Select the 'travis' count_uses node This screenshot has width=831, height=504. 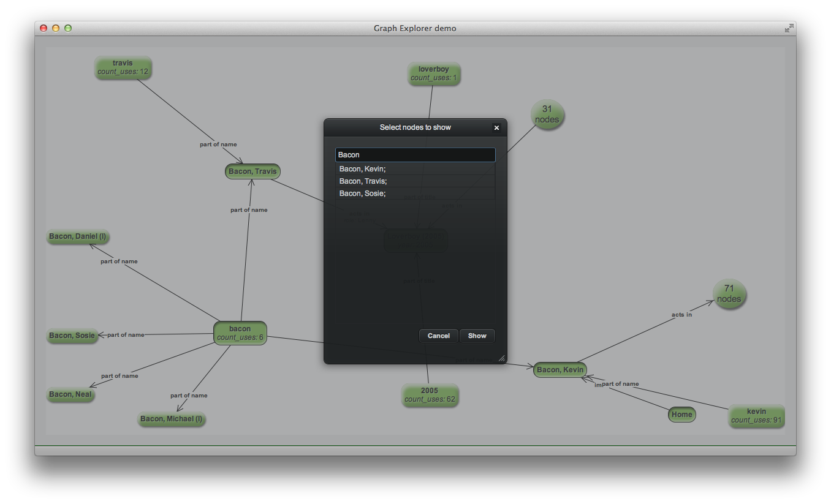pyautogui.click(x=123, y=67)
